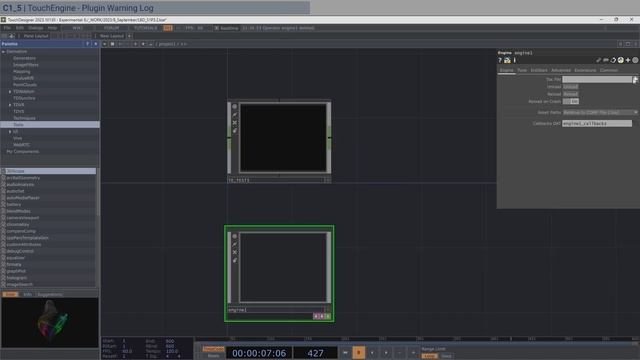640x360 pixels.
Task: Collapse the Derivative palette folder
Action: 4,52
